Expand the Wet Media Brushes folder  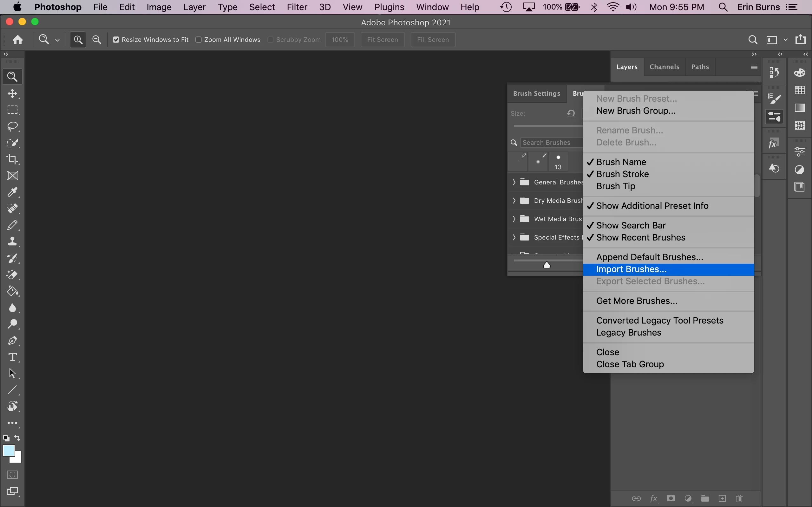pyautogui.click(x=514, y=219)
